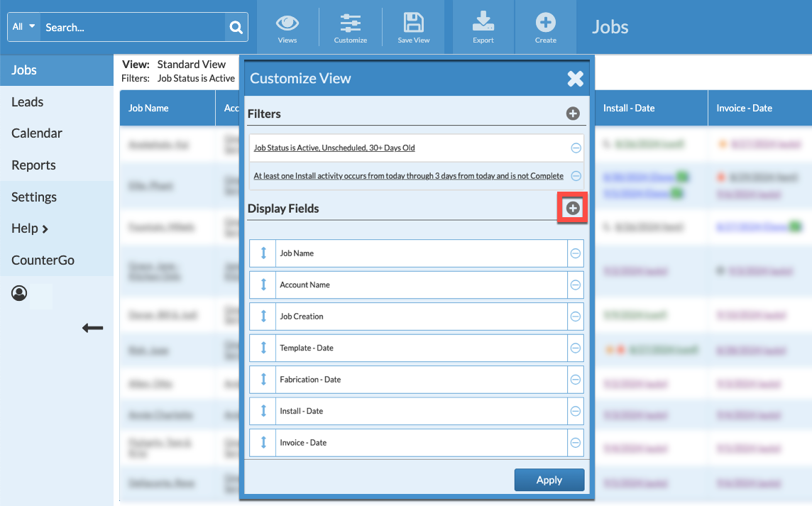Open the Customize sliders icon

[x=351, y=23]
